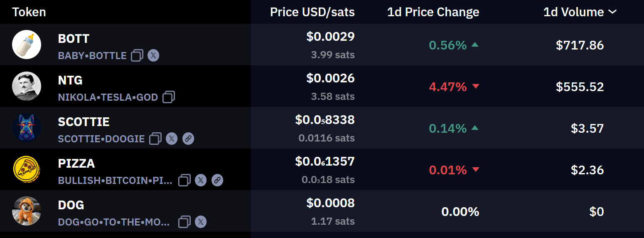Copy the BULLISH•BITCOIN•PI rune name
This screenshot has height=238, width=644.
click(184, 180)
